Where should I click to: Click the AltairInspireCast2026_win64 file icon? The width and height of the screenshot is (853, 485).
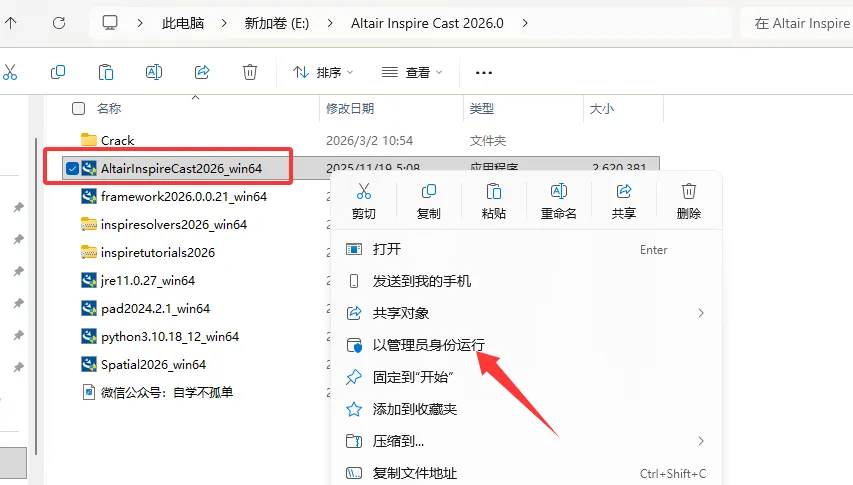(89, 169)
